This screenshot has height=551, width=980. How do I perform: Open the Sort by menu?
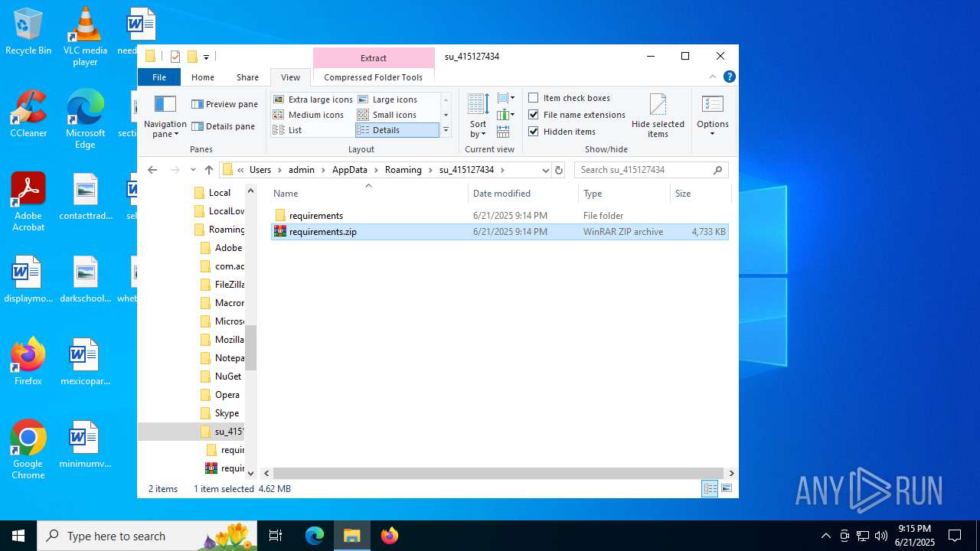pyautogui.click(x=478, y=116)
